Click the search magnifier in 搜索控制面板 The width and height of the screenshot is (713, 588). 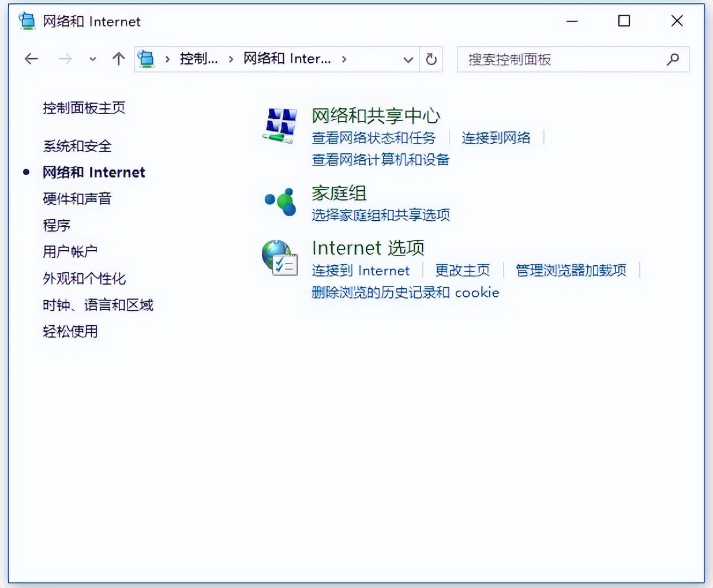673,59
